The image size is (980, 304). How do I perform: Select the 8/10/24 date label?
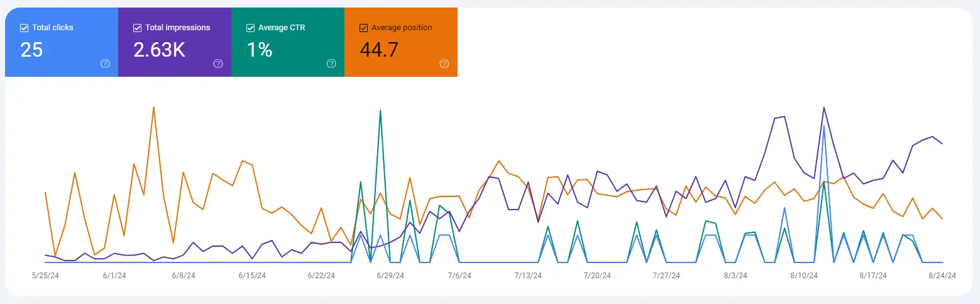[x=804, y=276]
